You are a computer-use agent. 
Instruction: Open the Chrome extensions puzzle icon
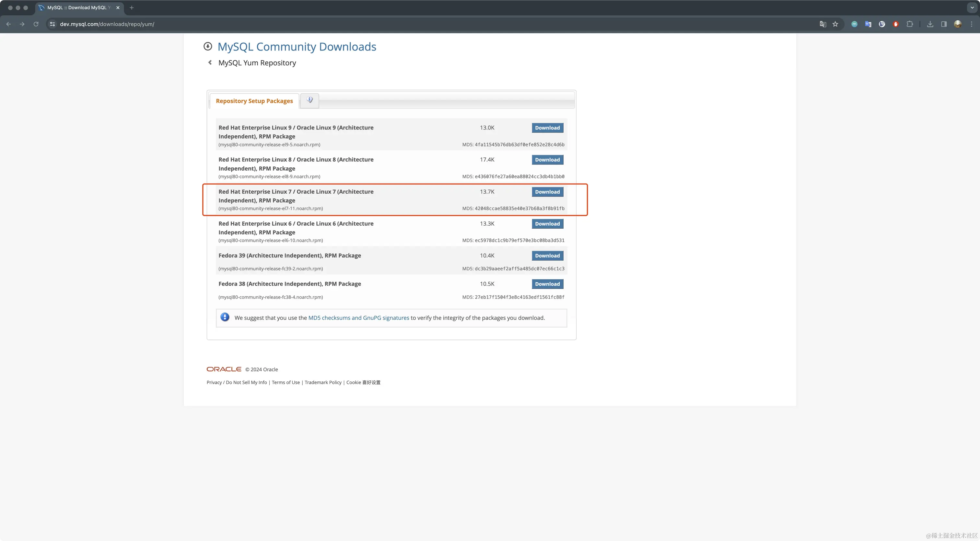(910, 24)
